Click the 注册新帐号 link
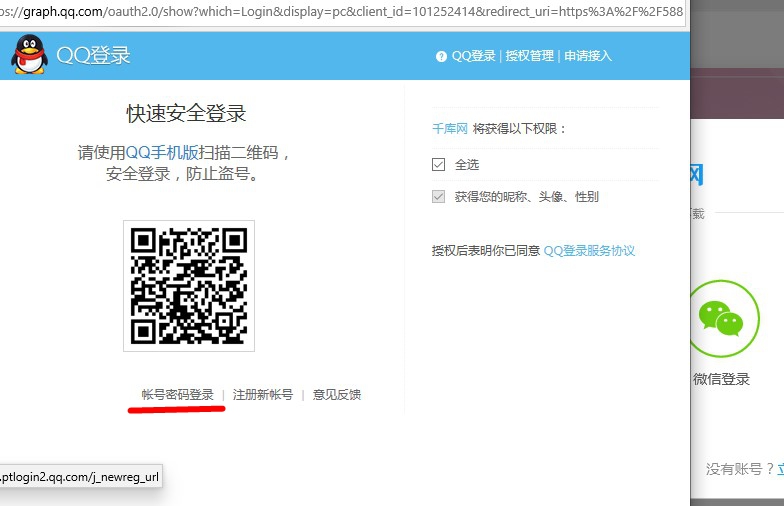The image size is (784, 506). (263, 395)
